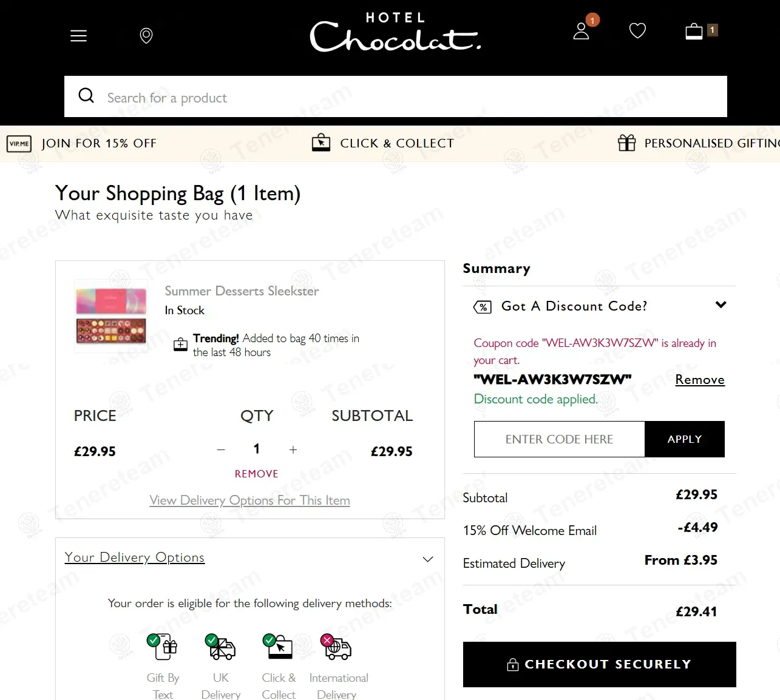This screenshot has height=700, width=780.
Task: Focus the Enter Code Here field
Action: click(559, 439)
